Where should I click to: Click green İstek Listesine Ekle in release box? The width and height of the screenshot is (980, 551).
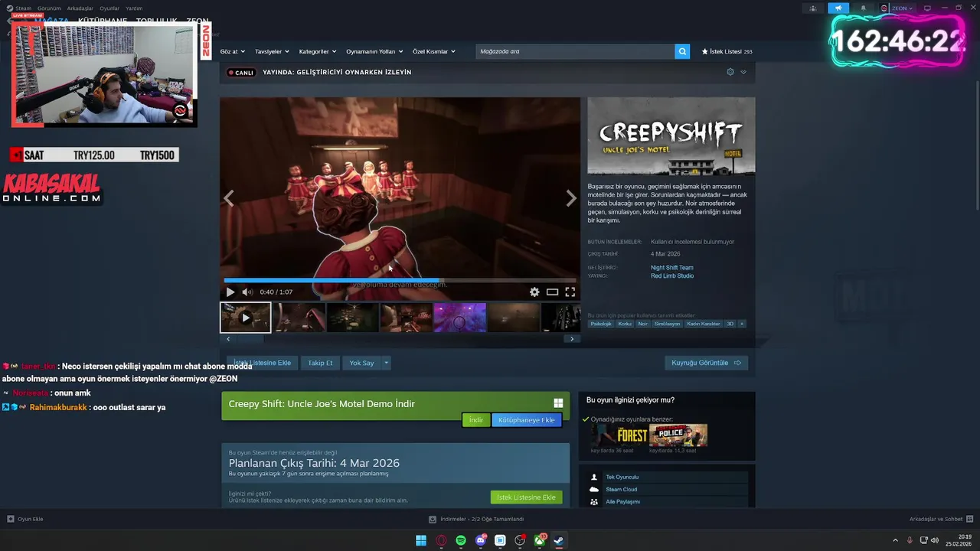point(526,497)
